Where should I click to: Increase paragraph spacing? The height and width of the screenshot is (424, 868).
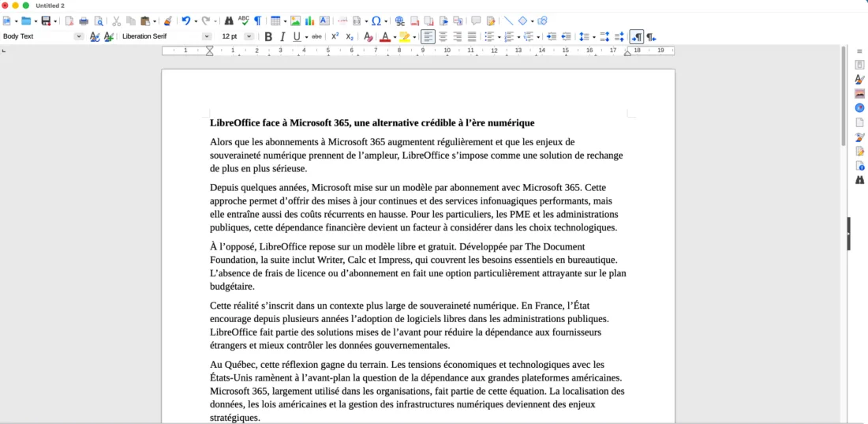604,36
